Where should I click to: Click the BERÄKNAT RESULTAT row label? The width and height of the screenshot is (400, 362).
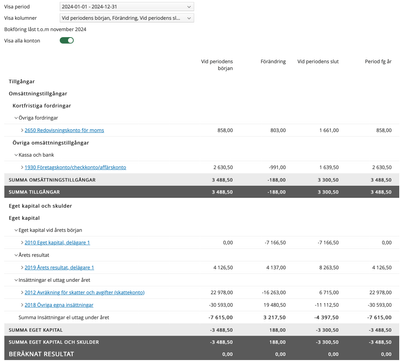pyautogui.click(x=41, y=354)
